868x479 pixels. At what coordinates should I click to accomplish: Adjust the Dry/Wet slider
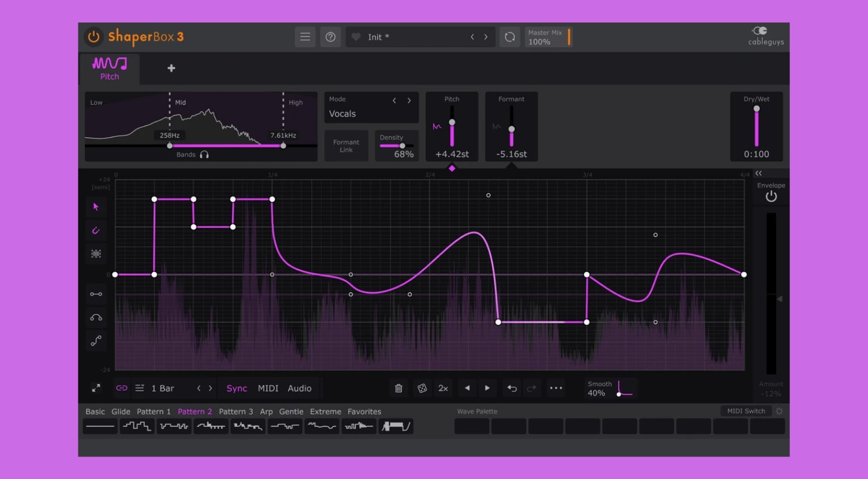pos(756,126)
